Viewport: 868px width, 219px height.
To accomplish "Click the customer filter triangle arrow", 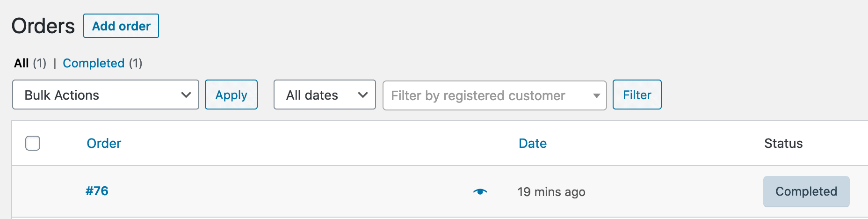I will click(x=596, y=95).
